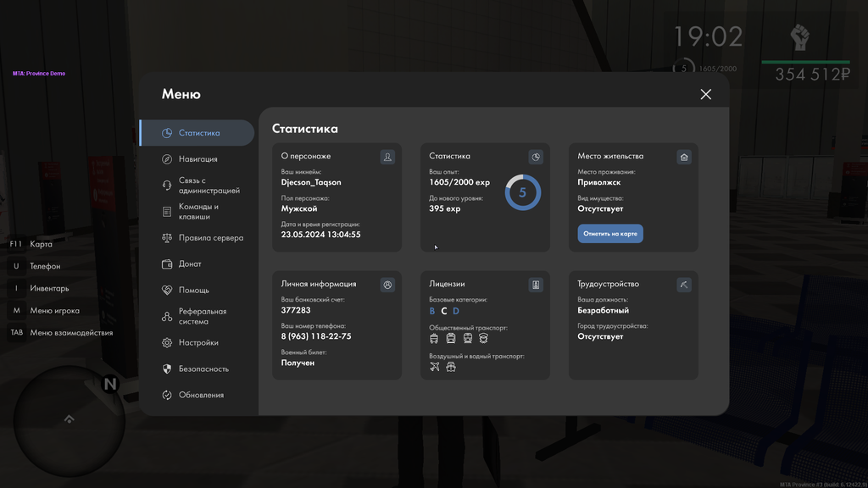Click the house icon in Место жительства card
Viewport: 868px width, 488px height.
(x=684, y=157)
